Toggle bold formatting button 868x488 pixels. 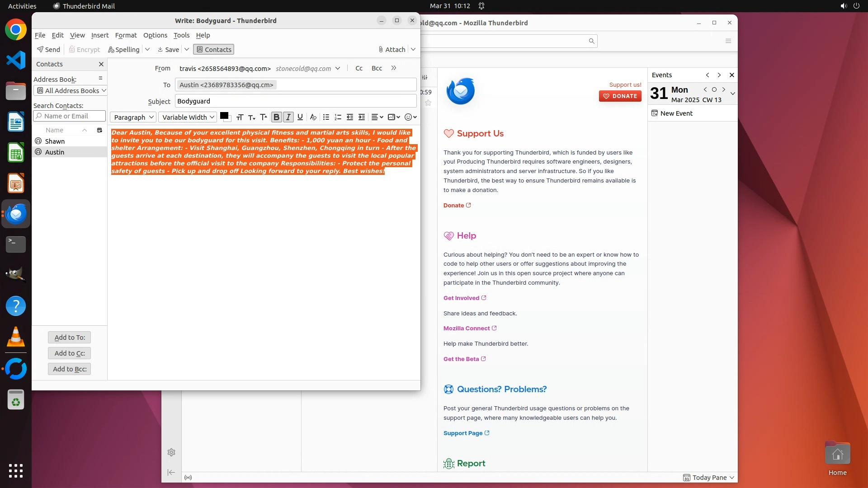[276, 117]
